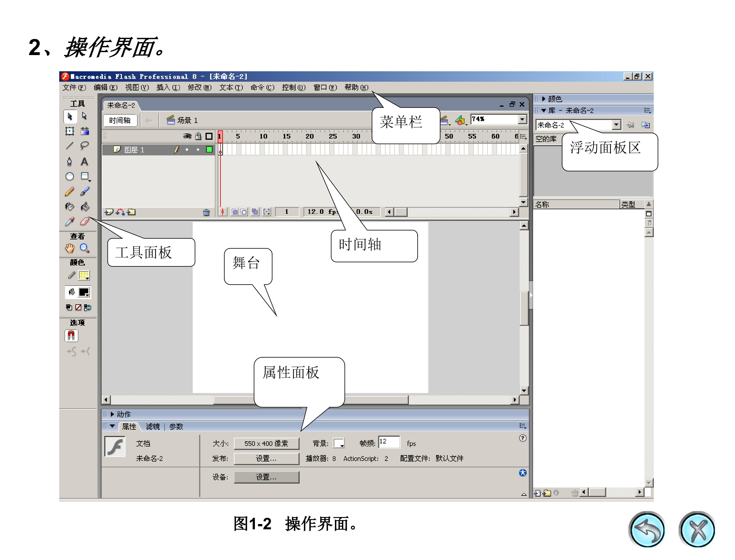Expand the 动作 panel

click(112, 414)
